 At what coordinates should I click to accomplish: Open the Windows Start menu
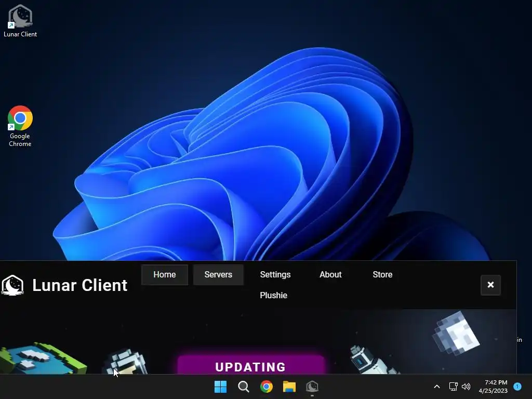tap(220, 387)
